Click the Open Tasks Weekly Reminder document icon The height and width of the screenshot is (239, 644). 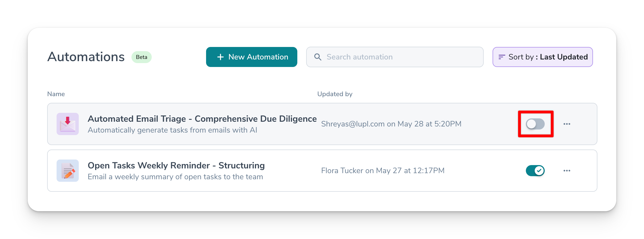(68, 171)
